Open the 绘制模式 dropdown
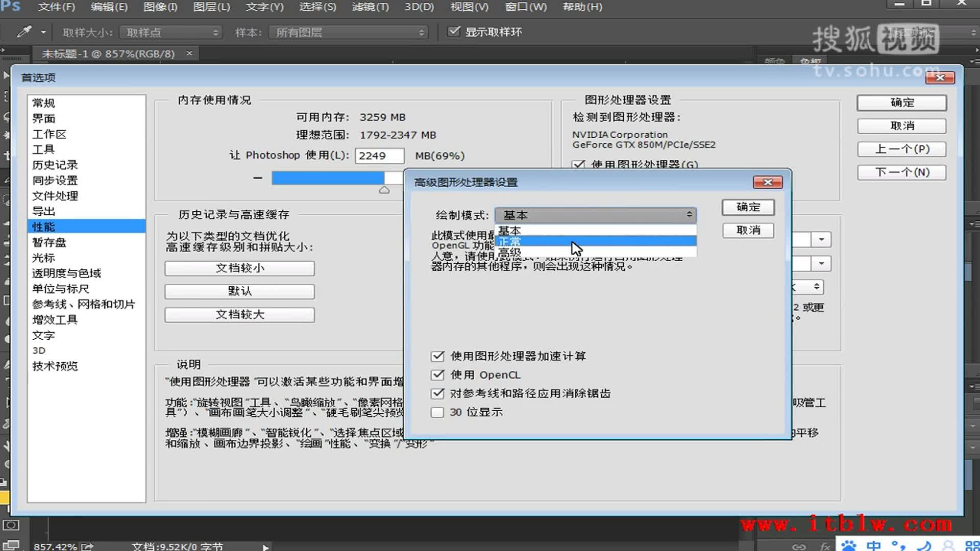 coord(596,215)
